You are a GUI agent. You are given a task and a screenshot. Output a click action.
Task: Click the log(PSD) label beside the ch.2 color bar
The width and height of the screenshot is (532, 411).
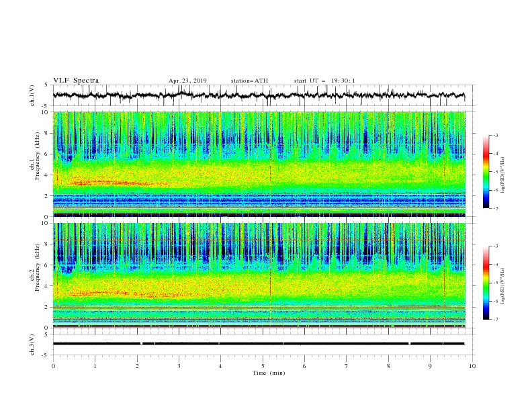click(504, 286)
